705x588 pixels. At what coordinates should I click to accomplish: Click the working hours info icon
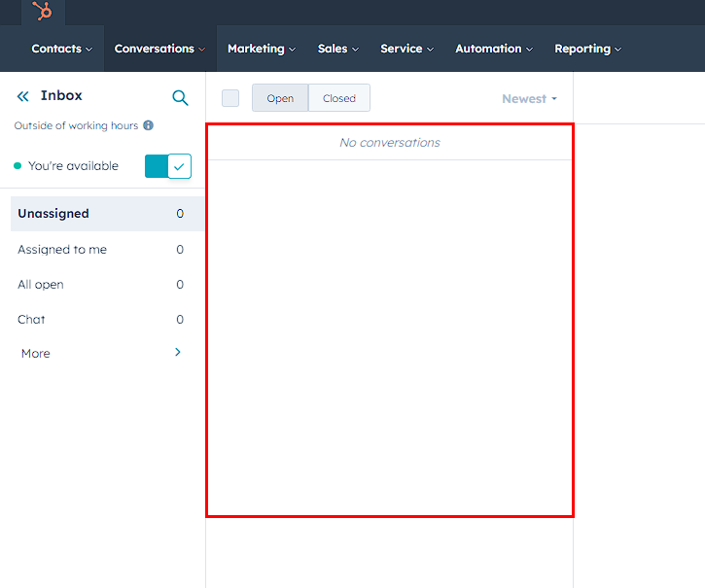(149, 125)
